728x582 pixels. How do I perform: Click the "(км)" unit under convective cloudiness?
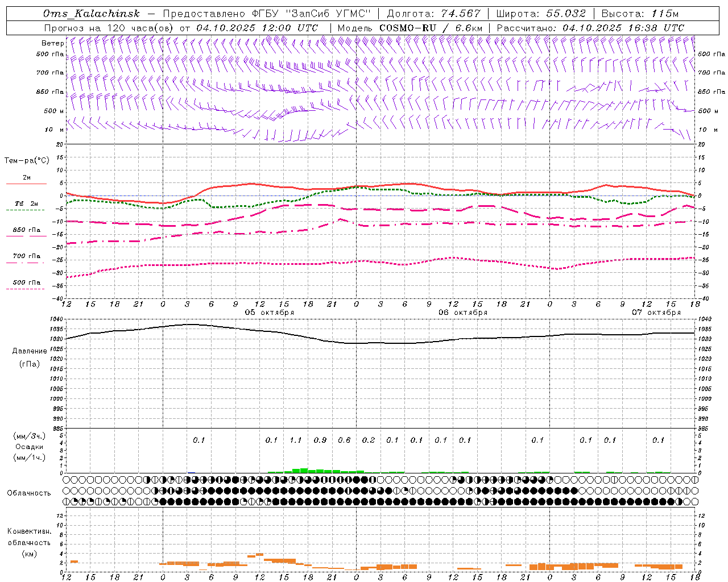(29, 553)
